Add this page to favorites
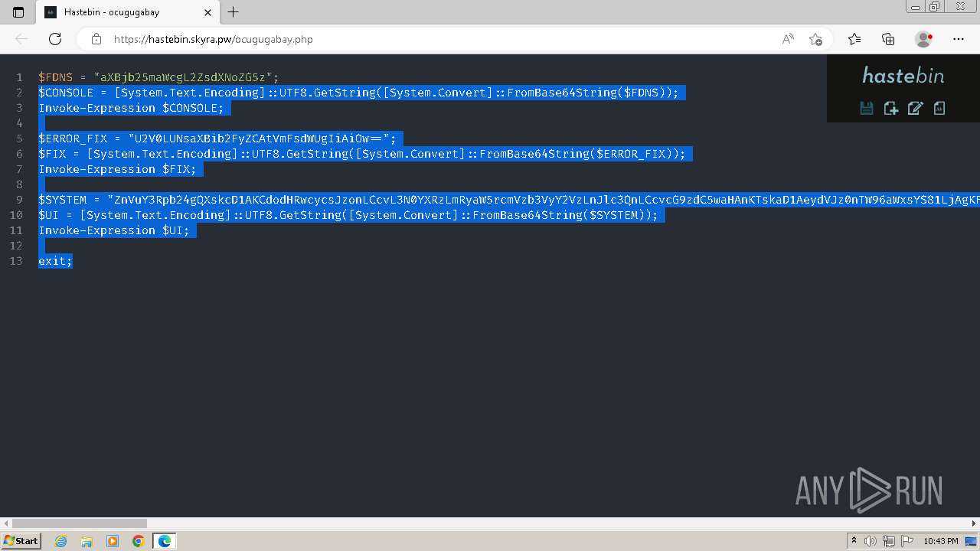Viewport: 980px width, 551px height. 815,39
